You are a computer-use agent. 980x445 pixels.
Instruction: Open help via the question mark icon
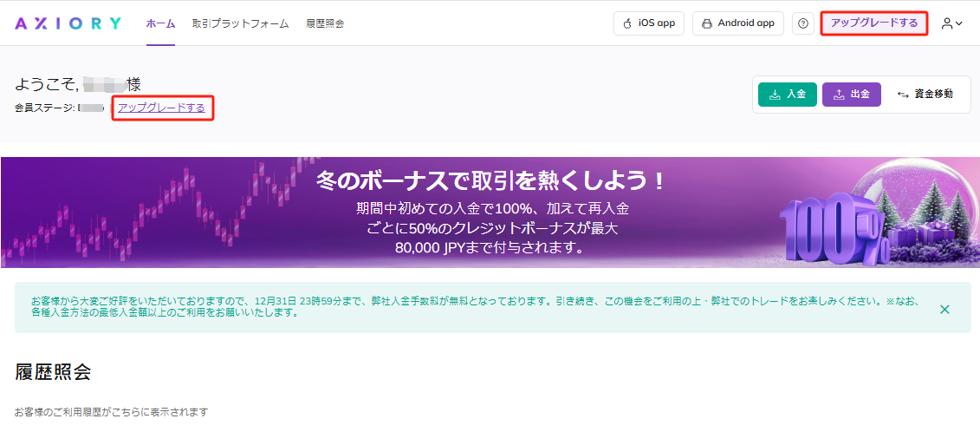point(803,23)
